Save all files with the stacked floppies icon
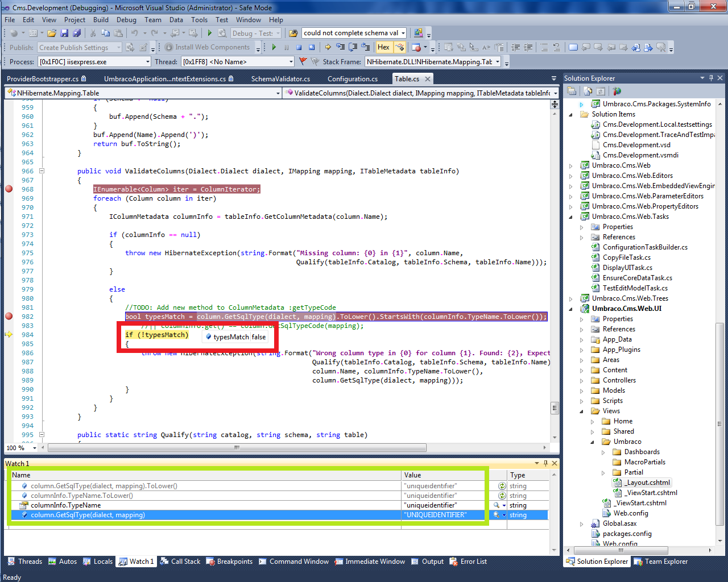The image size is (728, 582). [x=77, y=33]
